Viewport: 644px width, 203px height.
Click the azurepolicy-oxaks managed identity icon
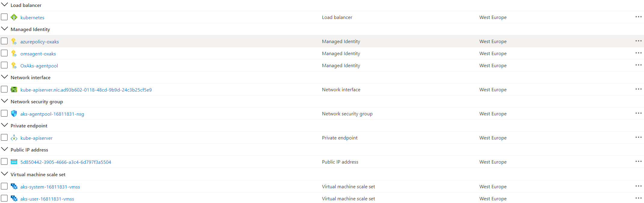(14, 41)
